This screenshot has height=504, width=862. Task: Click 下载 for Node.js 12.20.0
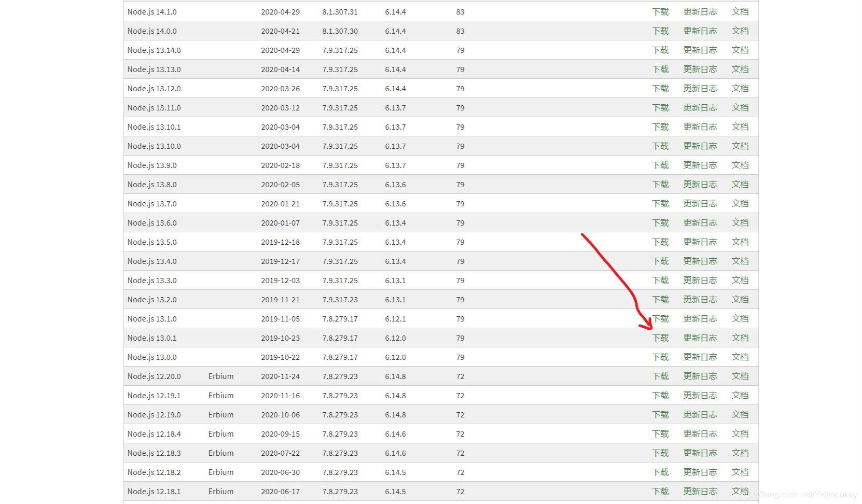[x=660, y=376]
